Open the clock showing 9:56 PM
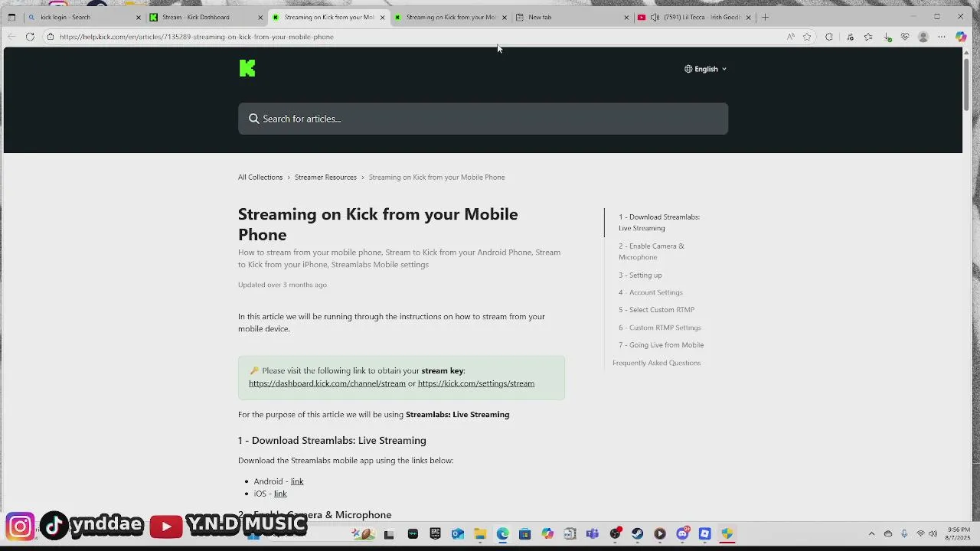This screenshot has width=980, height=551. [x=959, y=533]
